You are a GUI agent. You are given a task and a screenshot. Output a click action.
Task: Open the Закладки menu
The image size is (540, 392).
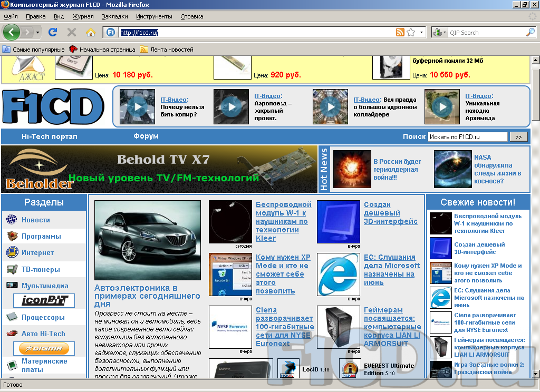[114, 16]
